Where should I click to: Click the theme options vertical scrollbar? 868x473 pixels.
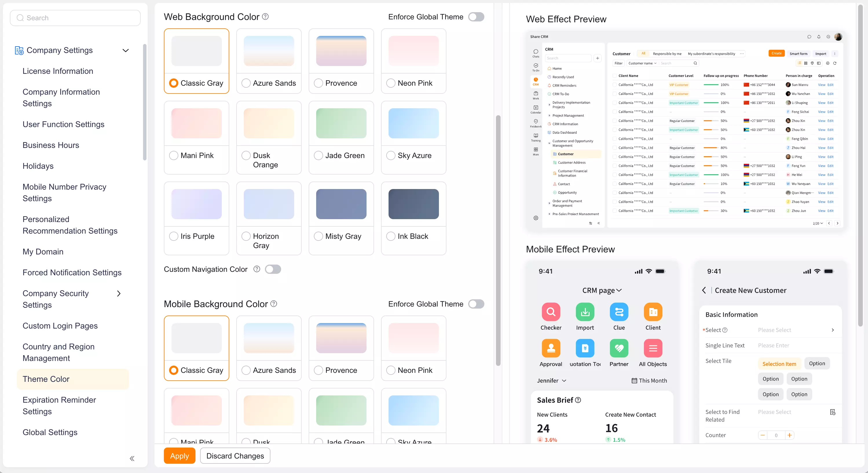pos(498,241)
